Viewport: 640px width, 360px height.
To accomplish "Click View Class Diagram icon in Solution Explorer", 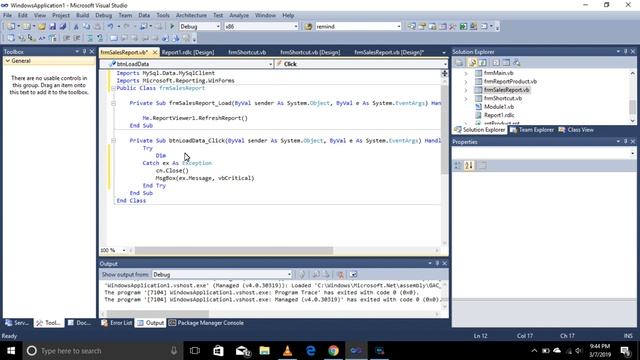I will 517,63.
